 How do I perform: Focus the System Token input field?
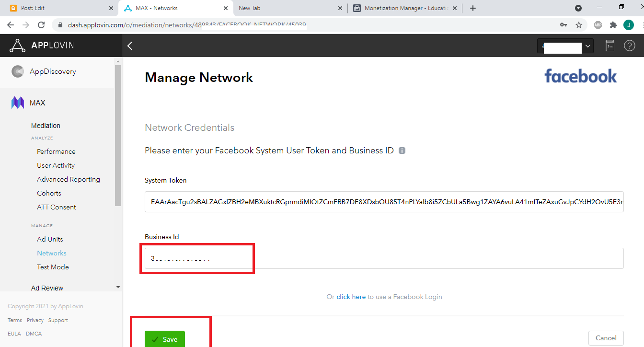[384, 202]
